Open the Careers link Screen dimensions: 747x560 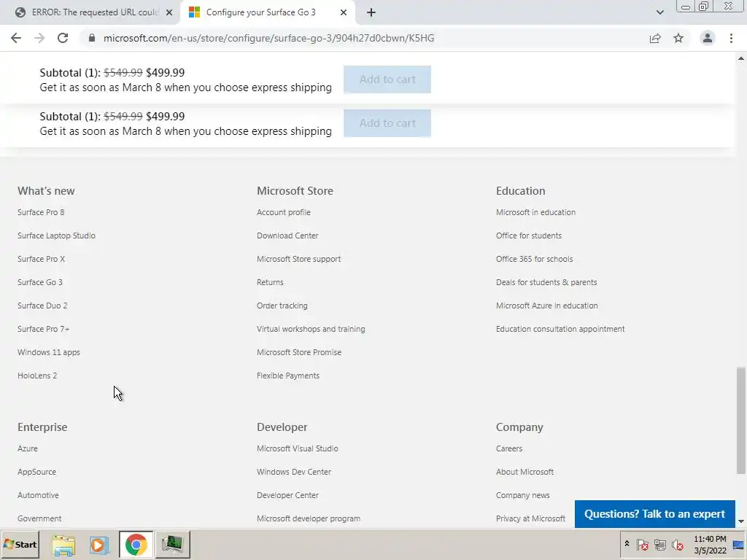coord(509,448)
